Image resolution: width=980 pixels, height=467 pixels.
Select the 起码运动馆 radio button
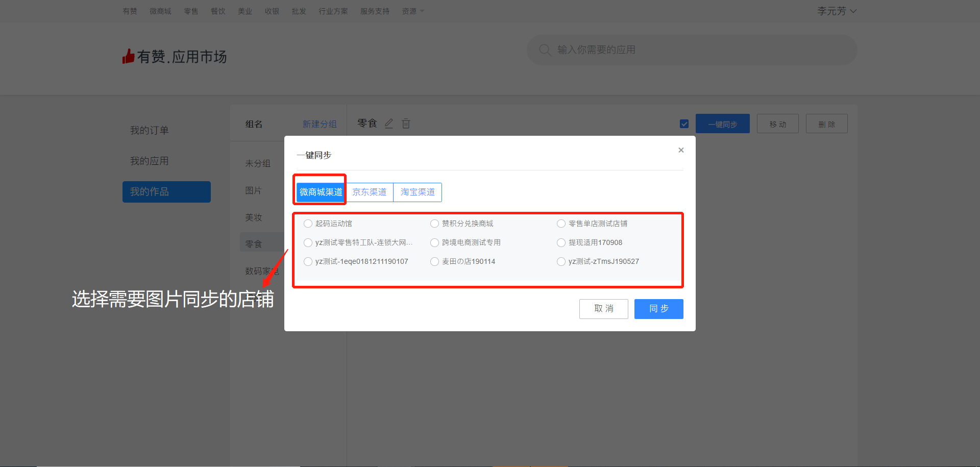(x=308, y=224)
